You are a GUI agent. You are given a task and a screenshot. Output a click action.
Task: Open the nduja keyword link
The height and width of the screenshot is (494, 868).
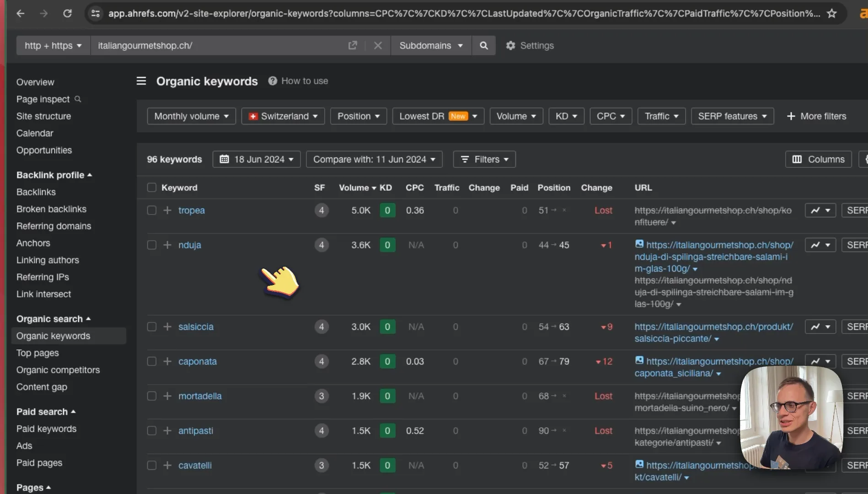(190, 245)
